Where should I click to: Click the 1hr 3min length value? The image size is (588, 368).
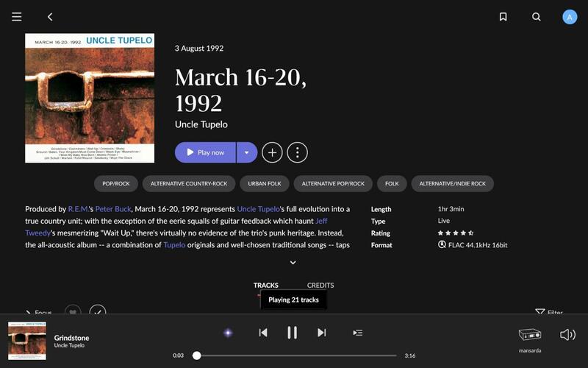[451, 209]
